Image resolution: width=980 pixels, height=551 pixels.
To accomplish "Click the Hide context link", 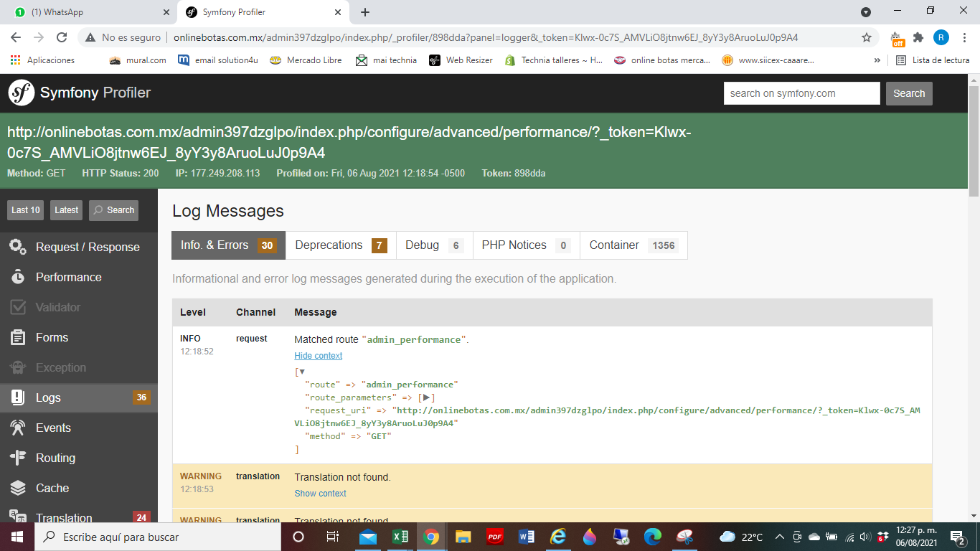I will (x=319, y=356).
